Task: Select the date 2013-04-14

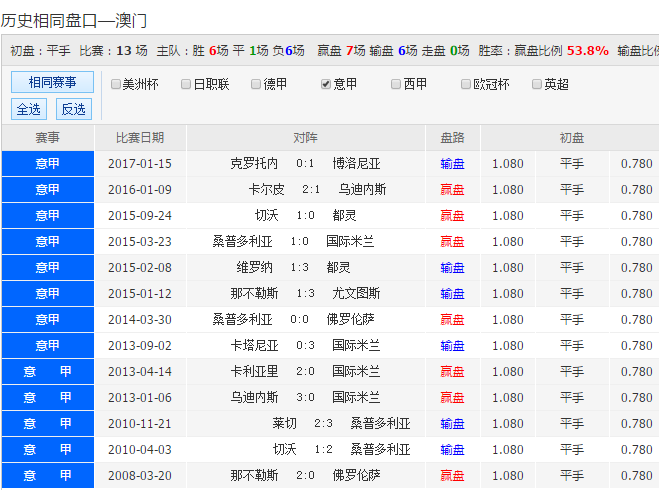Action: tap(140, 371)
